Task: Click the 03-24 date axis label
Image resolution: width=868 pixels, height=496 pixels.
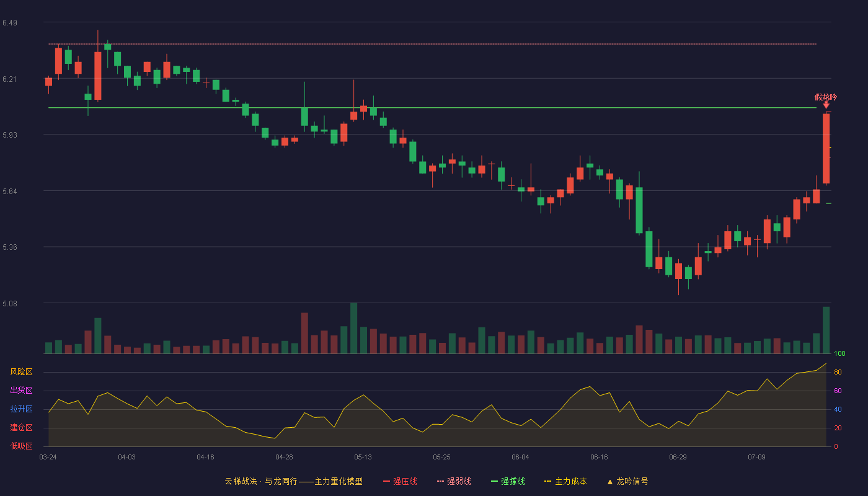Action: coord(48,457)
